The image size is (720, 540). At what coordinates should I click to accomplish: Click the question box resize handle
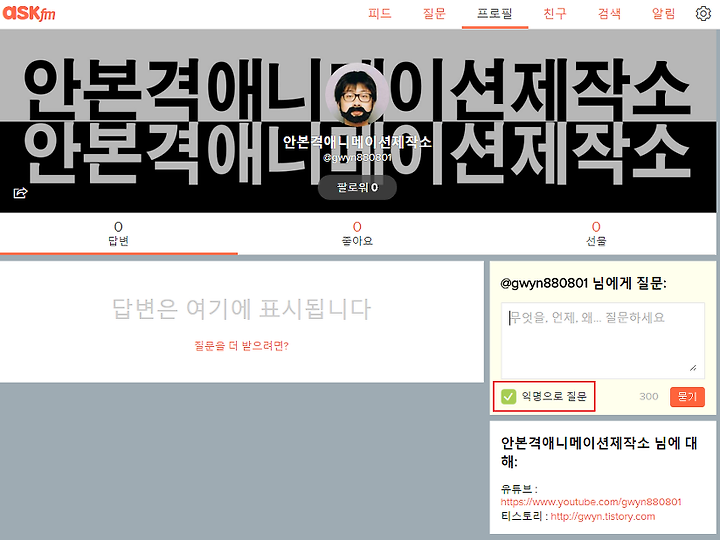point(693,368)
